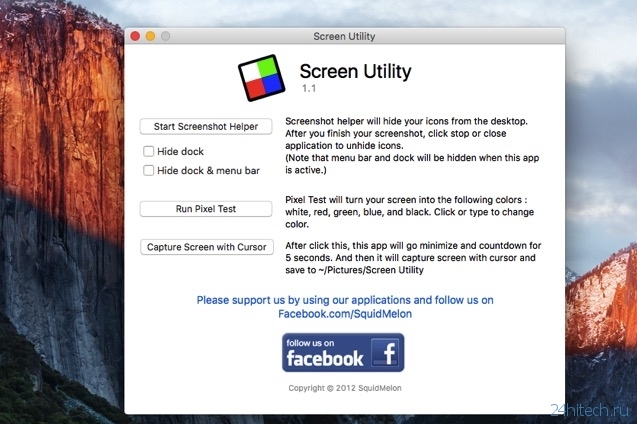Click the Facebook 'f' logo icon
Screen dimensions: 637x424
pyautogui.click(x=385, y=353)
